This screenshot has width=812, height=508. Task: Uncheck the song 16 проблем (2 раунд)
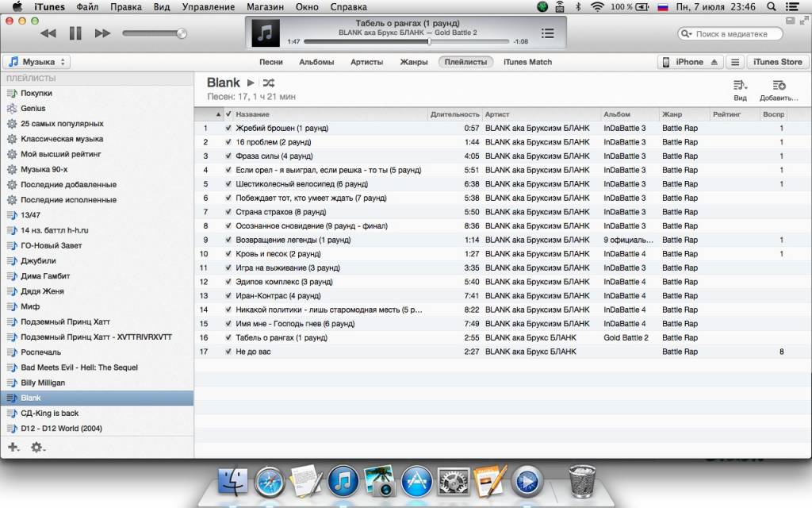[228, 142]
